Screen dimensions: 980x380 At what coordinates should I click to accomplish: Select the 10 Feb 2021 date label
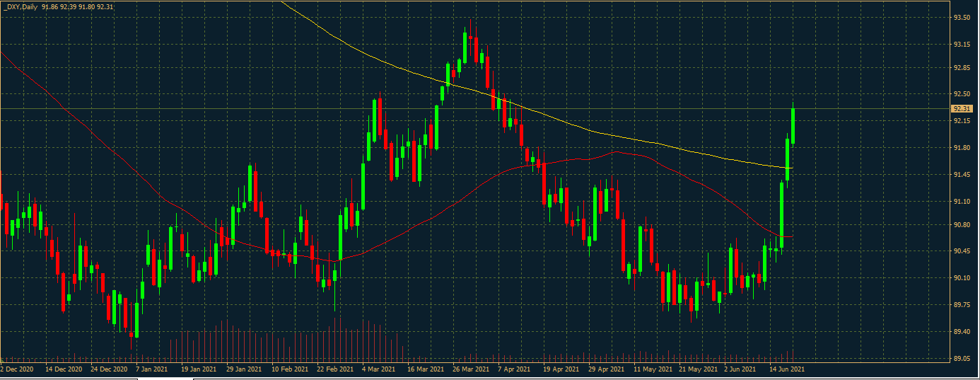290,369
